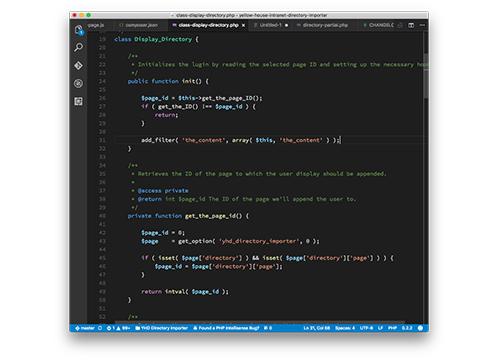500x360 pixels.
Task: Open the Extensions view icon
Action: click(x=79, y=101)
